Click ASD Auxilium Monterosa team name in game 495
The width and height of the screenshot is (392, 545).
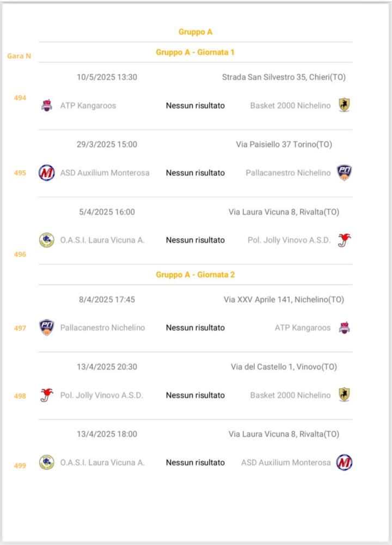[x=105, y=173]
